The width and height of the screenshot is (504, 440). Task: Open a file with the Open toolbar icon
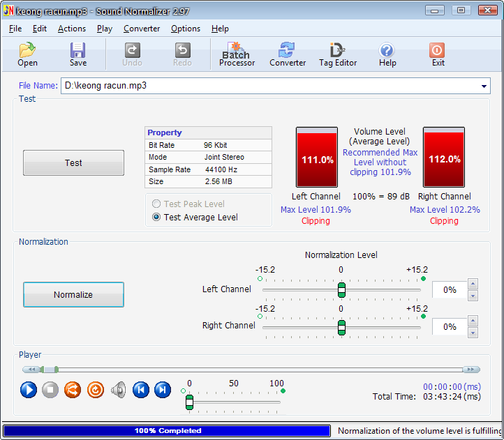[27, 54]
